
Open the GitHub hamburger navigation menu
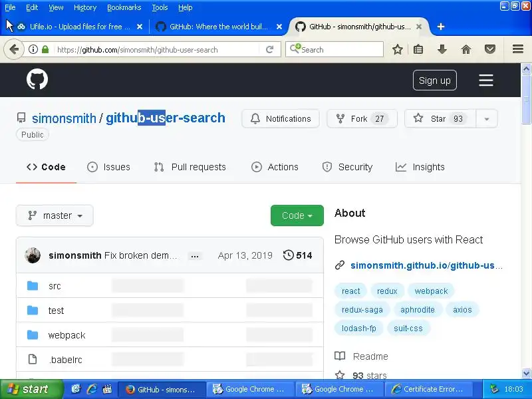coord(486,80)
